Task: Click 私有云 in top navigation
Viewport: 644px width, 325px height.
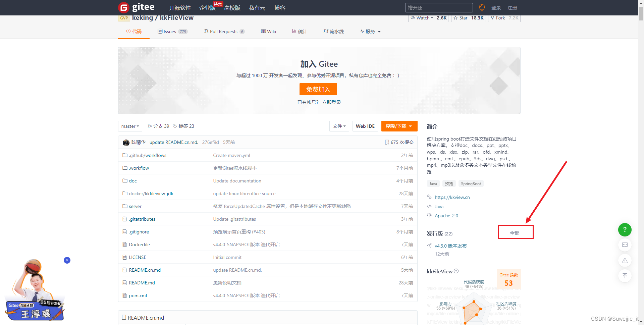Action: click(257, 8)
